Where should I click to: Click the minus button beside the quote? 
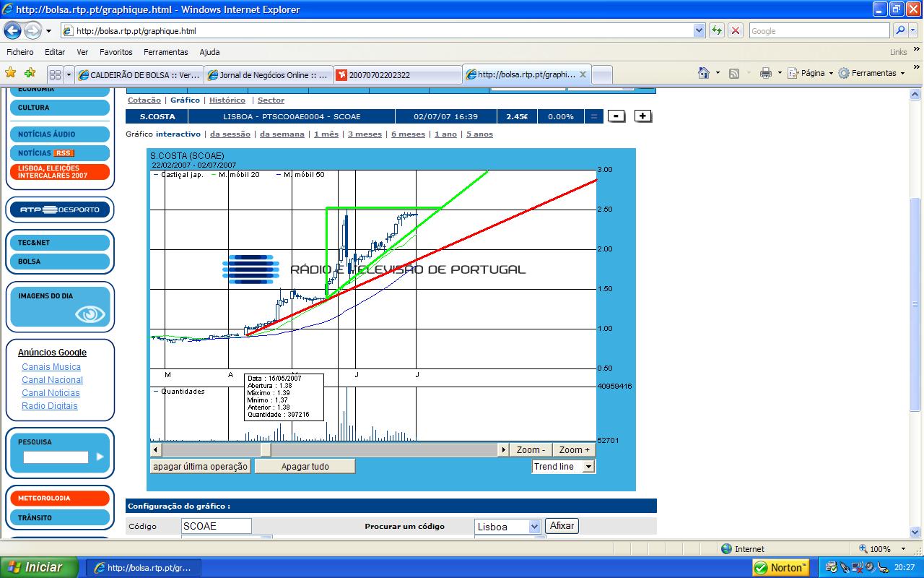[616, 116]
